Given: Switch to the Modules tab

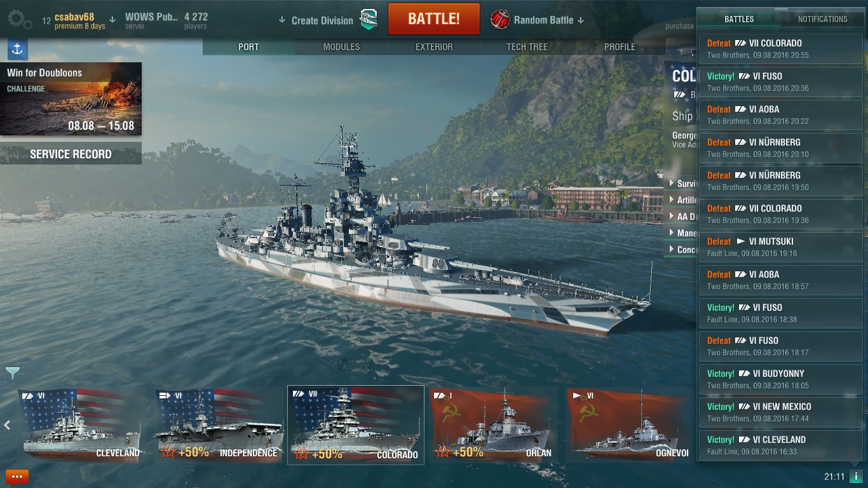Looking at the screenshot, I should pyautogui.click(x=341, y=47).
